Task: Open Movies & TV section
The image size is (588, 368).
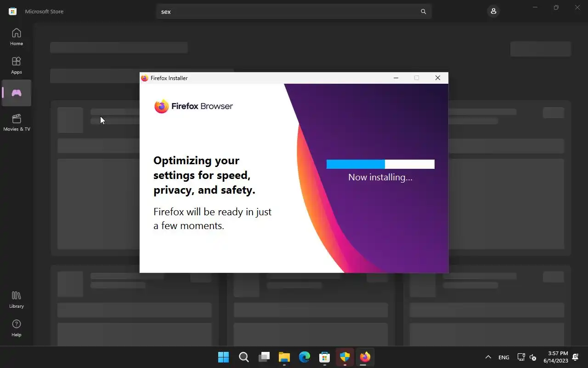Action: pos(17,122)
